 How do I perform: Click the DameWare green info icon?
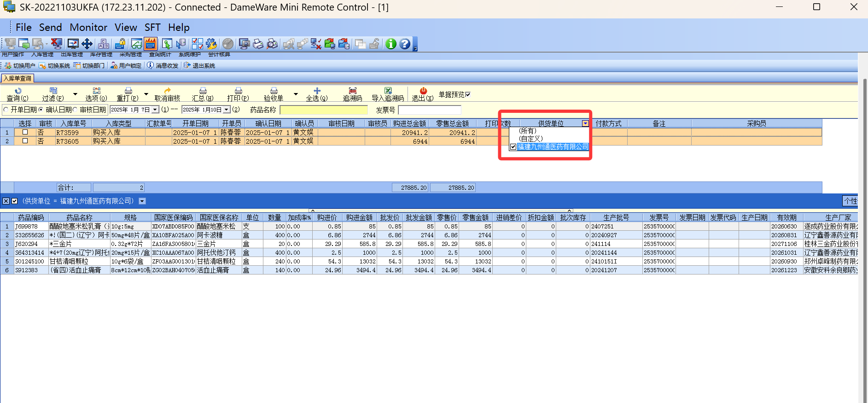390,44
